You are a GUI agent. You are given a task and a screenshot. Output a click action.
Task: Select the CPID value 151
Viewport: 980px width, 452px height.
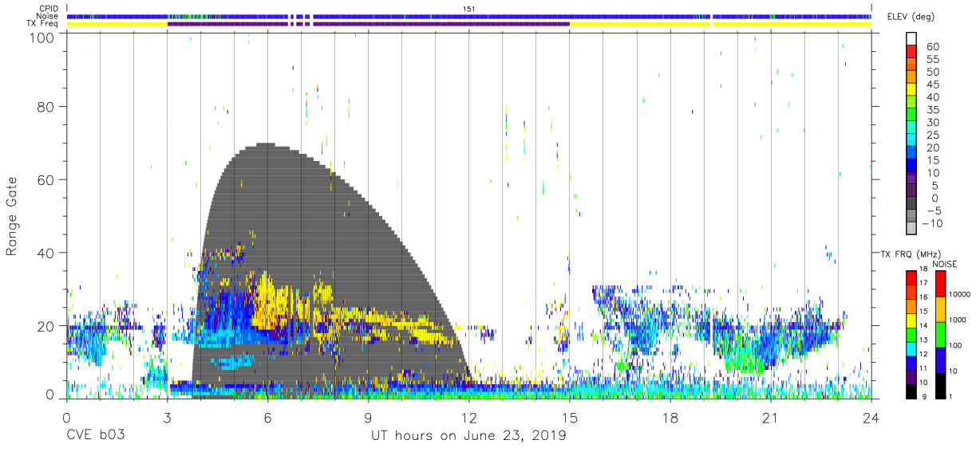[469, 9]
